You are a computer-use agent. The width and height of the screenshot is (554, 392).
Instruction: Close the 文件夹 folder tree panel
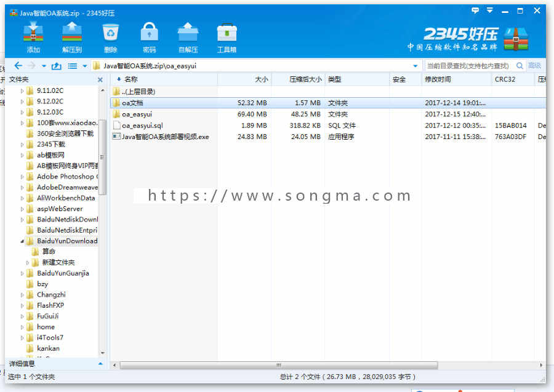pyautogui.click(x=100, y=80)
